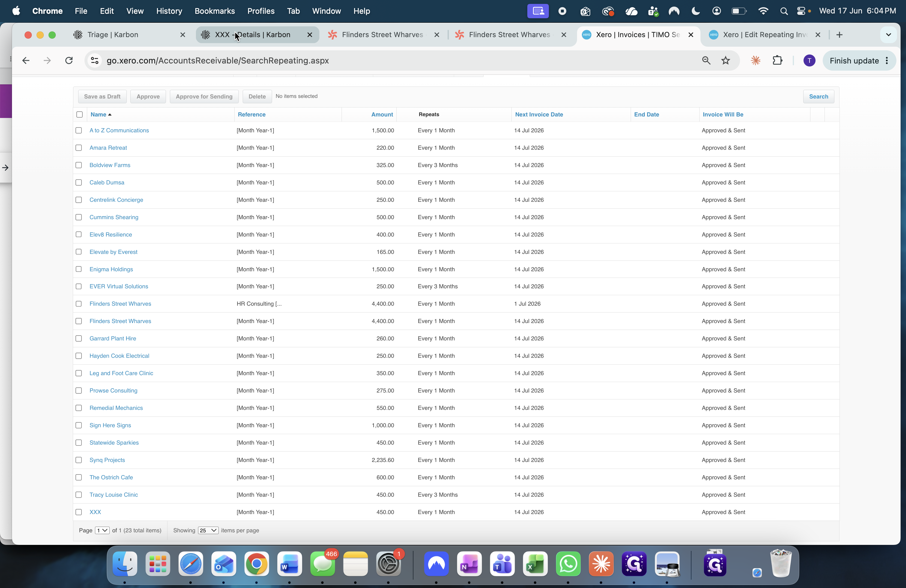Open the Page number dropdown
Image resolution: width=906 pixels, height=588 pixels.
tap(102, 530)
